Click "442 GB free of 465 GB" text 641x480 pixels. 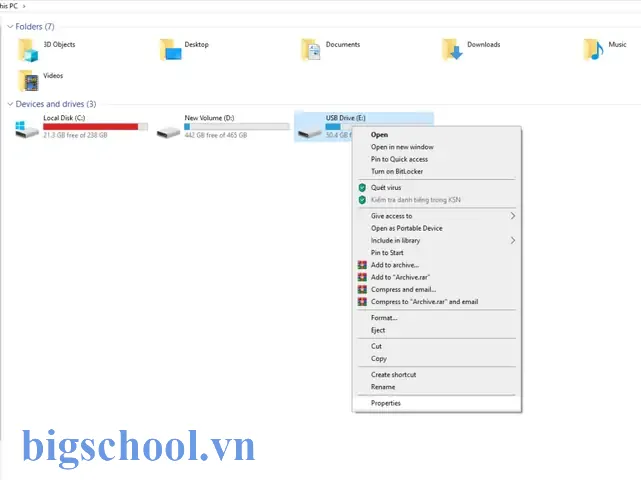216,135
